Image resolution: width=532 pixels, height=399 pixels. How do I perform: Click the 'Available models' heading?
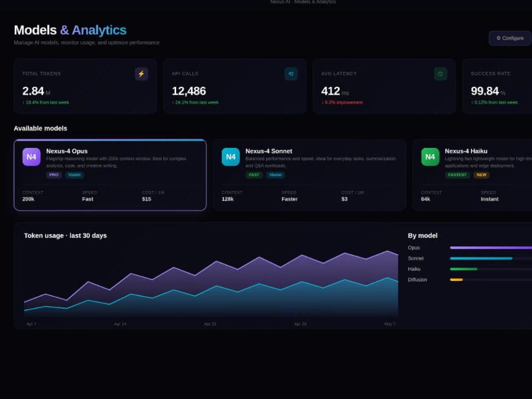(40, 129)
